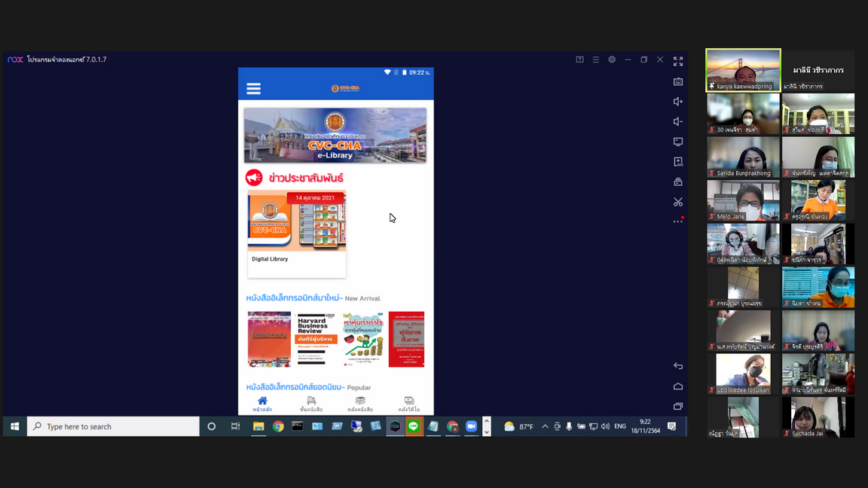Show hidden system tray icons
This screenshot has height=488, width=868.
pyautogui.click(x=545, y=426)
